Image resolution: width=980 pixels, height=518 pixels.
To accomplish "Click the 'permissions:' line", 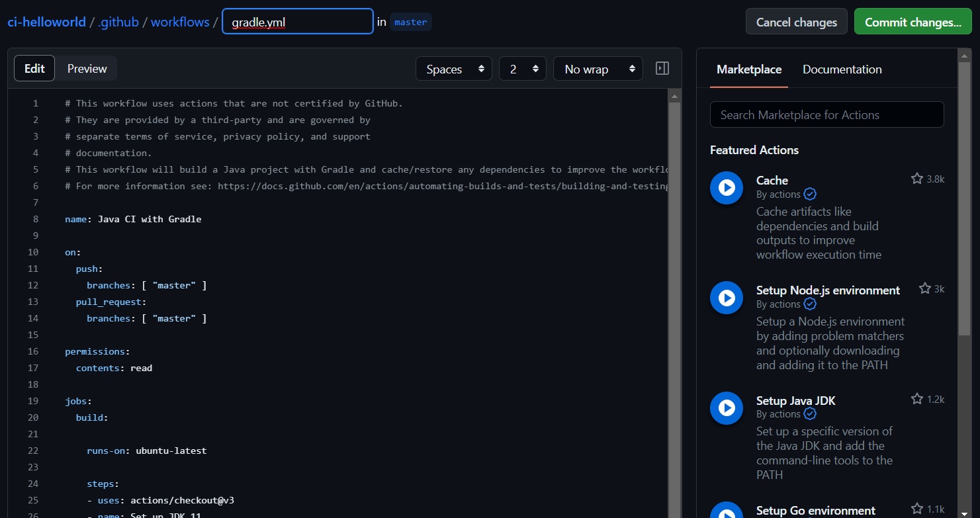I will tap(97, 351).
